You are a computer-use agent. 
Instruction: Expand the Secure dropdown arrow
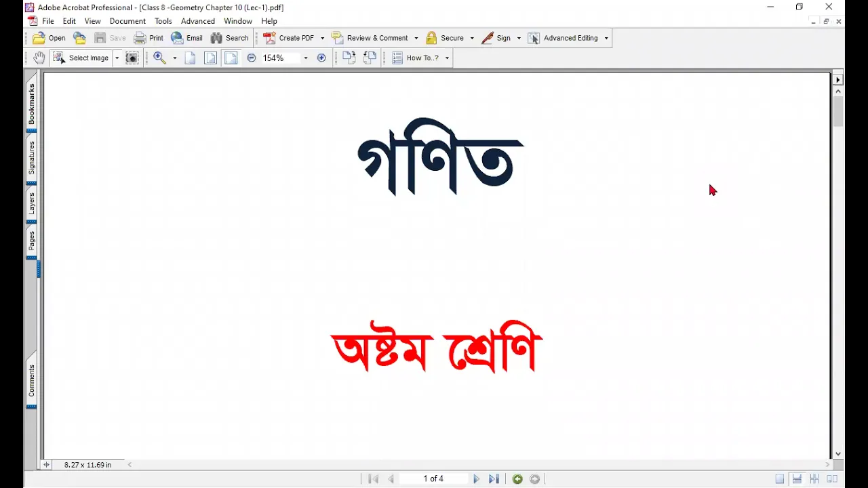click(471, 38)
